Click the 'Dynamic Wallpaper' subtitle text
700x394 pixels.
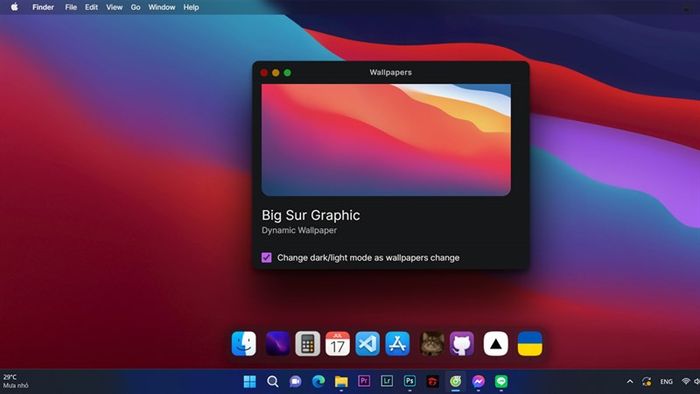point(299,230)
